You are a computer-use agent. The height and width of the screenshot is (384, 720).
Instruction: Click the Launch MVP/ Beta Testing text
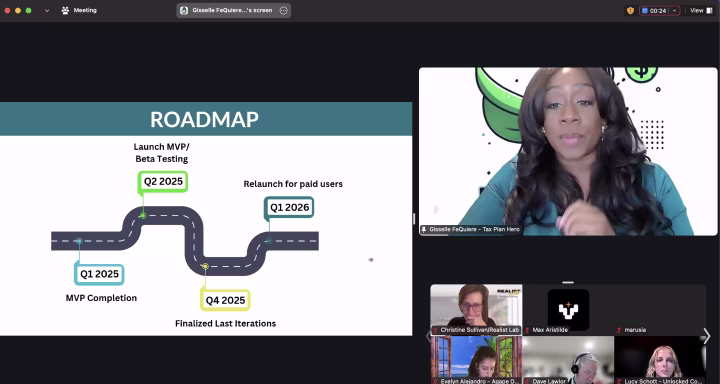click(162, 152)
